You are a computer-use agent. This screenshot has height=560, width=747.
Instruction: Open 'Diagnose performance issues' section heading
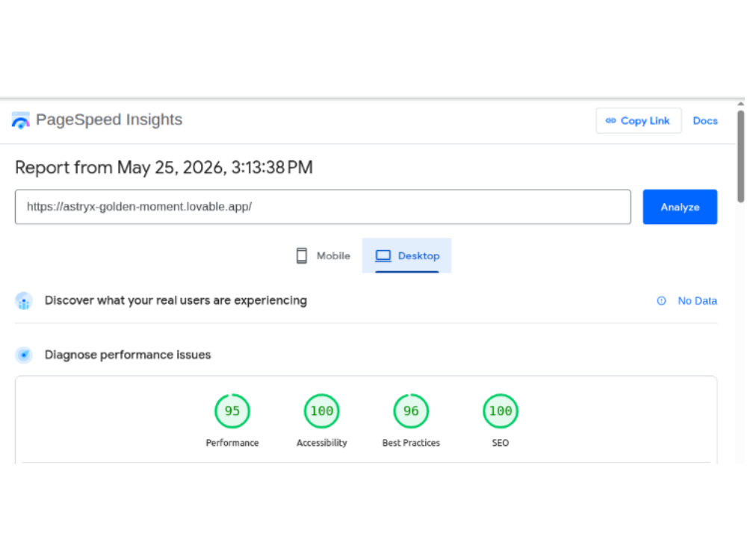point(128,355)
